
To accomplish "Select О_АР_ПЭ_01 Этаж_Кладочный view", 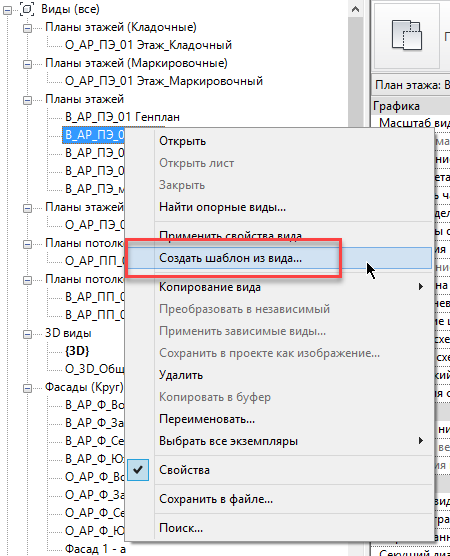I will [148, 45].
